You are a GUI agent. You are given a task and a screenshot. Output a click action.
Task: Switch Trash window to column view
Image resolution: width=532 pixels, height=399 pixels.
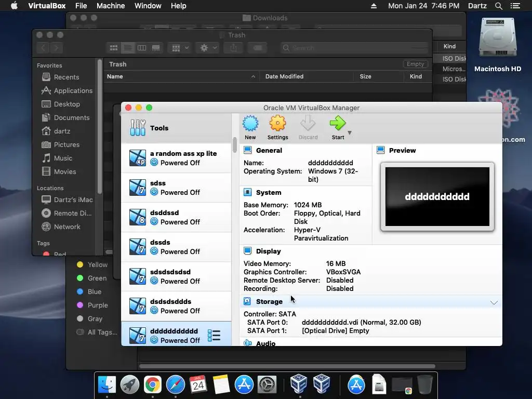pyautogui.click(x=142, y=48)
